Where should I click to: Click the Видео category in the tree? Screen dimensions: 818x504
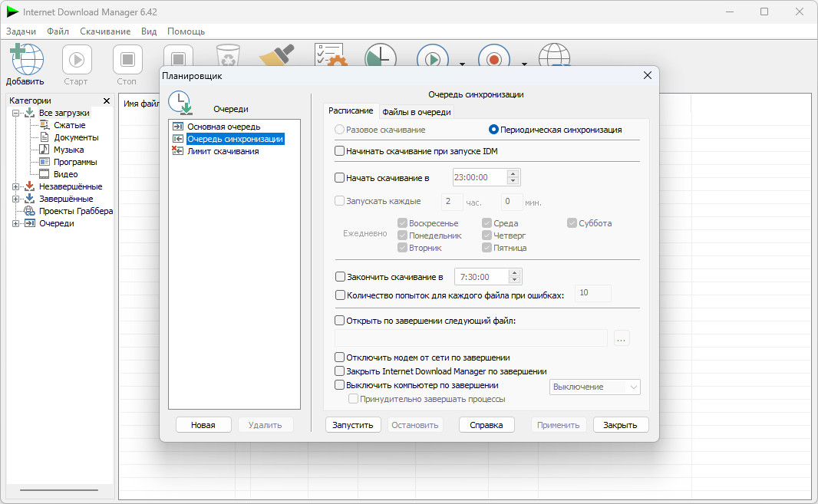coord(65,174)
